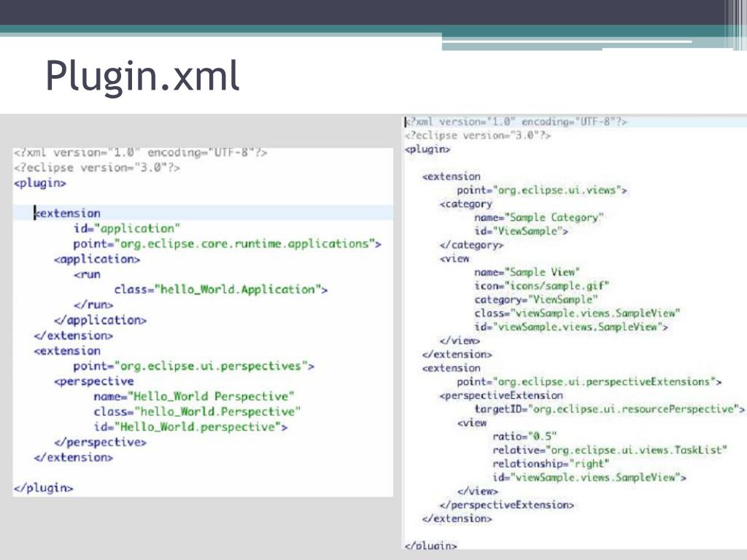Select the class="viewSample.views.SampleView" line

coord(577,314)
